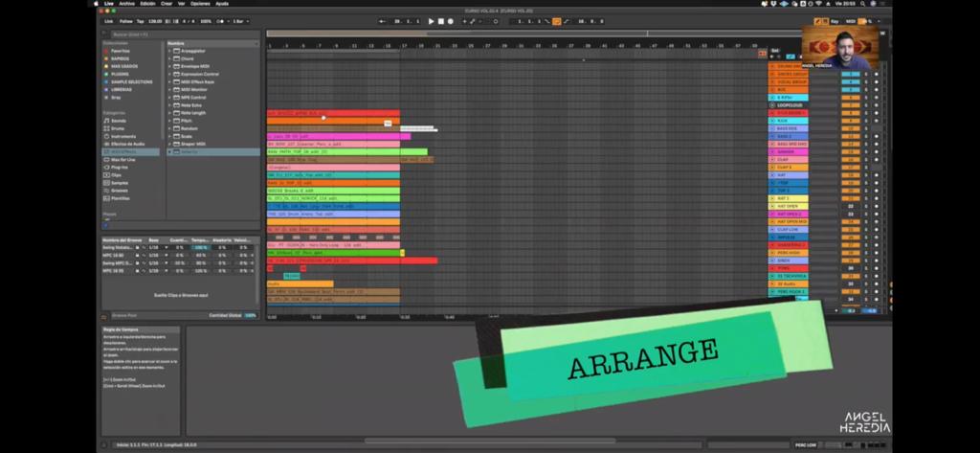980x453 pixels.
Task: Open the Sounds category in browser
Action: pyautogui.click(x=119, y=121)
